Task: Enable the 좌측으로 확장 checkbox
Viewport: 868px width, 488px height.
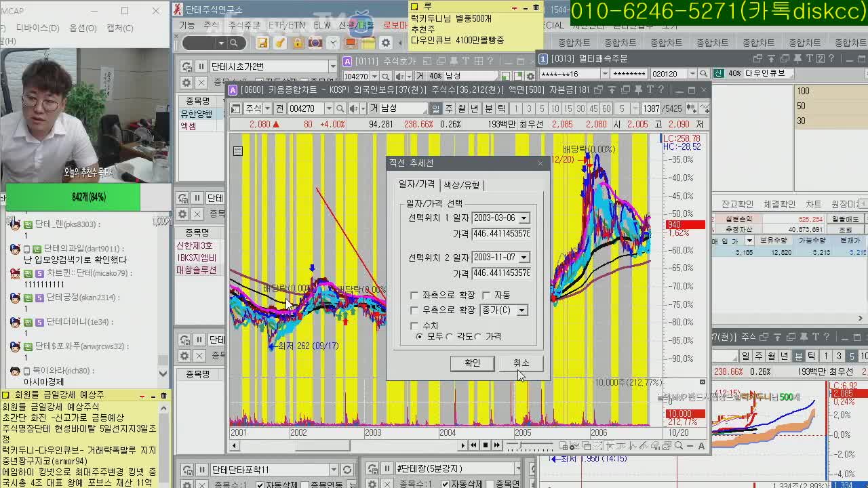Action: point(414,296)
